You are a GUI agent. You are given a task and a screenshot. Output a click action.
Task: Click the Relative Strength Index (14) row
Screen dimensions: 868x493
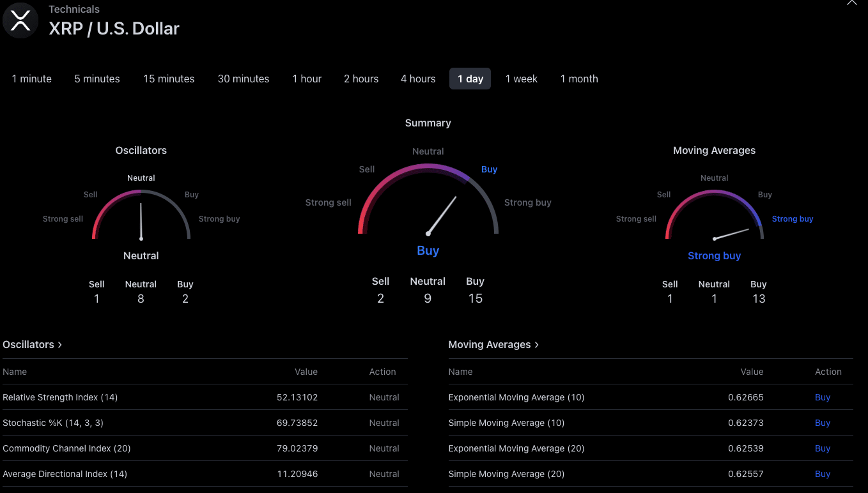(205, 397)
